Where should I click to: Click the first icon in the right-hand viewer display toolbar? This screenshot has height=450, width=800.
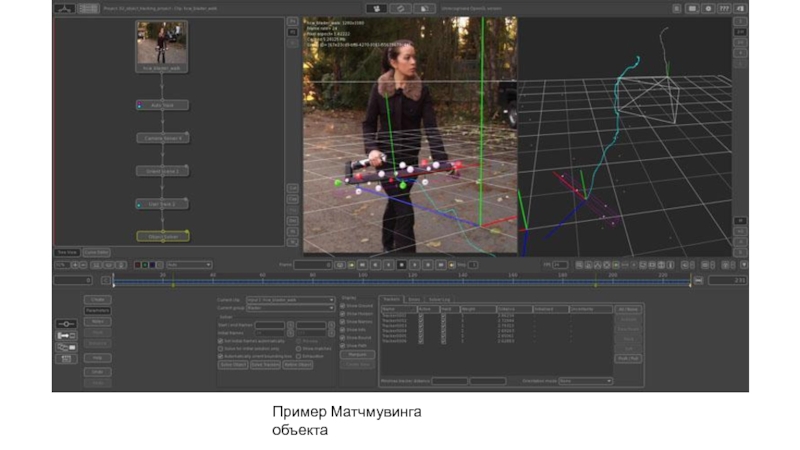tap(579, 265)
